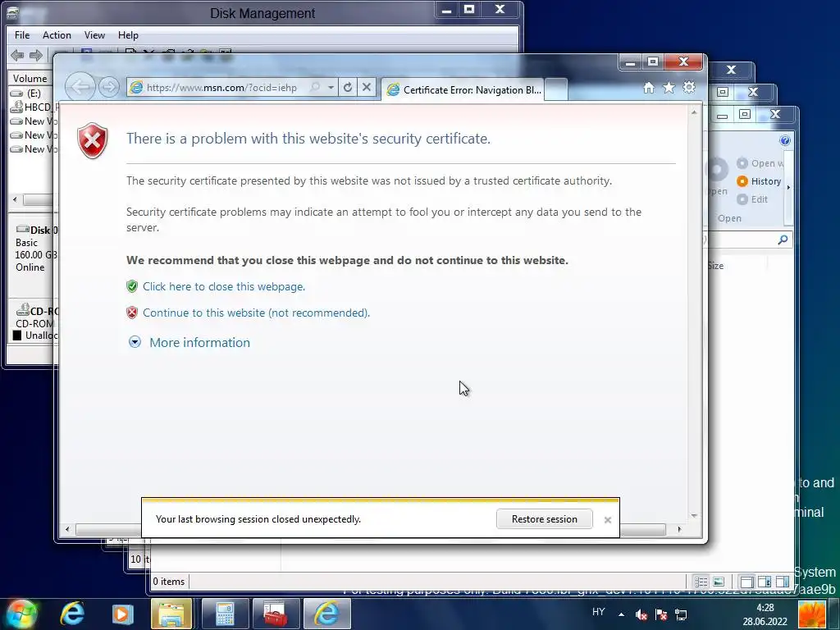Click the Disk Management forward arrow

click(x=36, y=55)
